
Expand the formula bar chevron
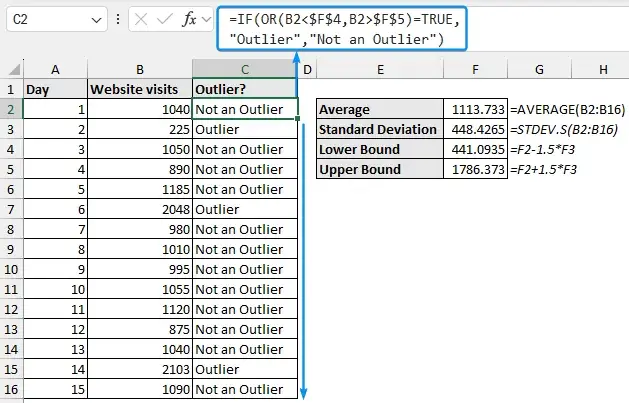point(207,19)
